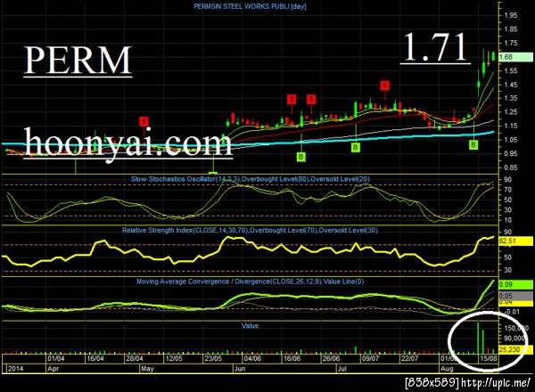535x392 pixels.
Task: Select the chart title PERMSIN STEEL WORKS PUBLI [day]
Action: click(250, 6)
